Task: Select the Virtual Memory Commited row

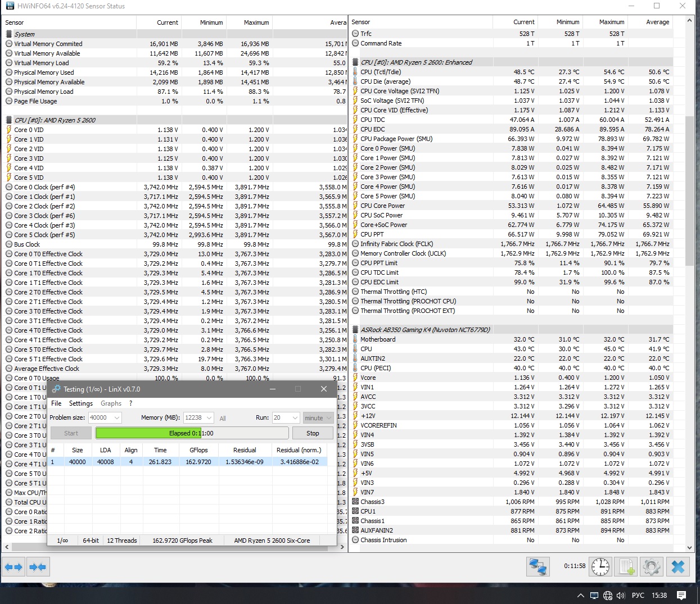Action: tap(175, 44)
